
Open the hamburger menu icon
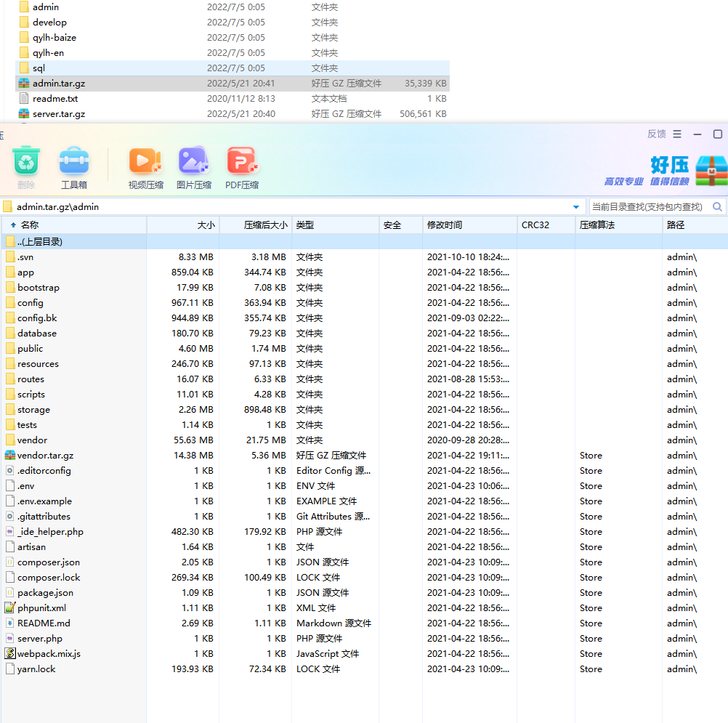click(677, 134)
